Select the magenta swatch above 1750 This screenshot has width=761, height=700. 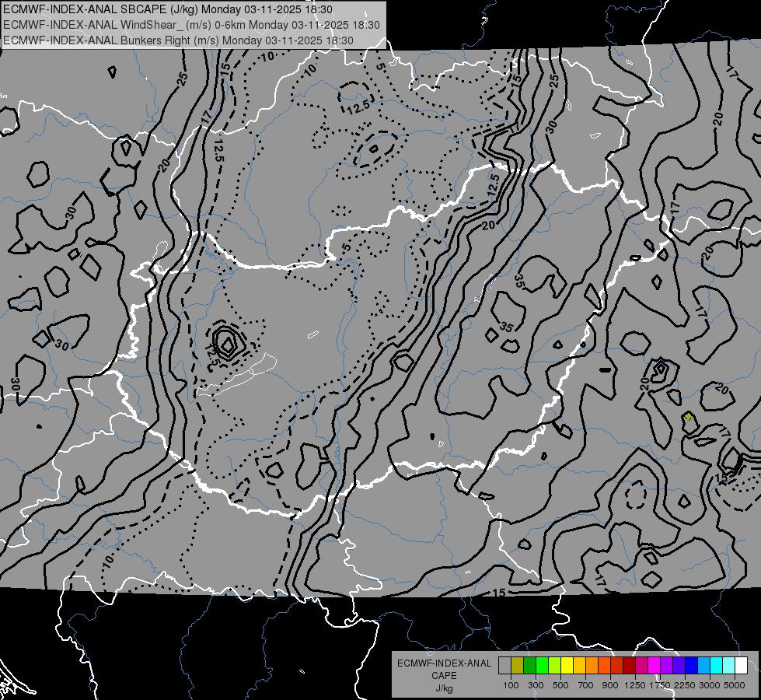point(655,666)
